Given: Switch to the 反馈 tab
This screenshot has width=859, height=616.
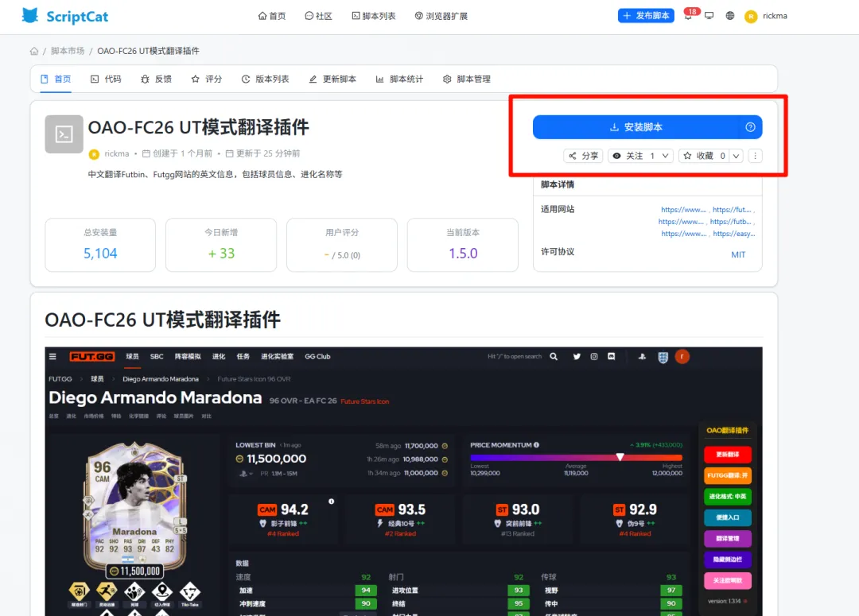Looking at the screenshot, I should pos(156,79).
